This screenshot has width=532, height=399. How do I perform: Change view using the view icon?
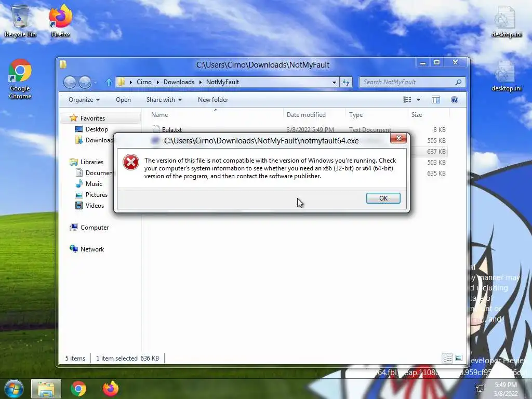click(407, 99)
